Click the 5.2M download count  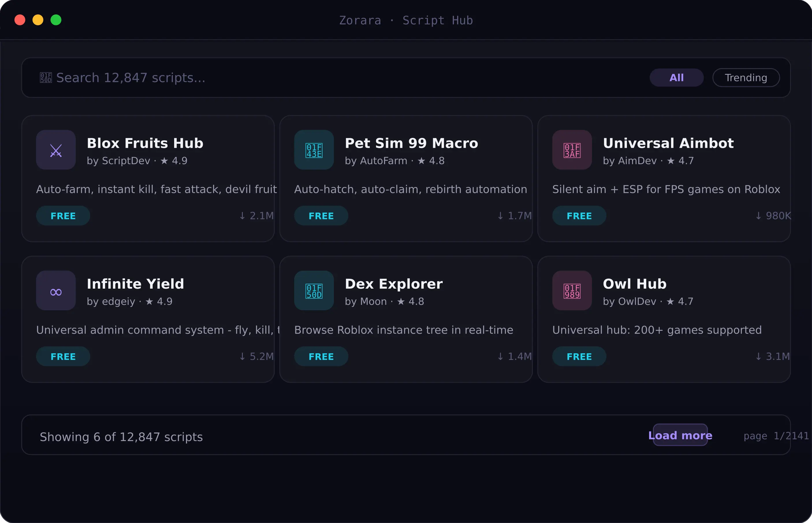[256, 356]
